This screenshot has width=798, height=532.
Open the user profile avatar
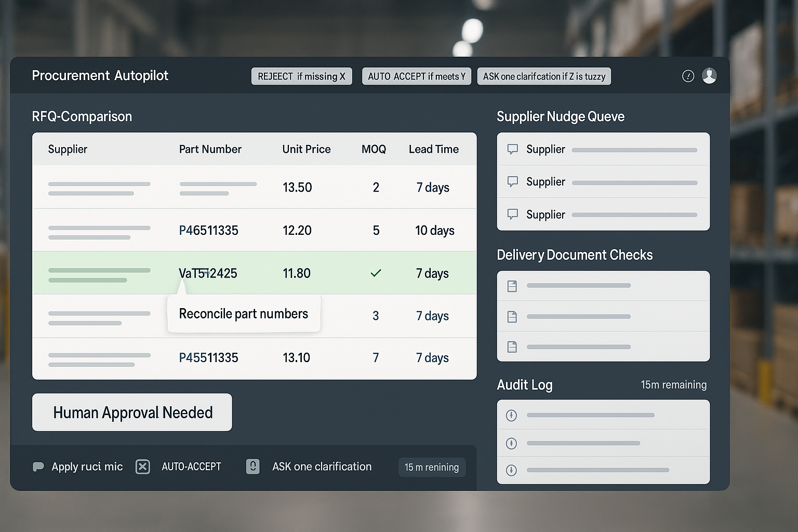coord(709,76)
